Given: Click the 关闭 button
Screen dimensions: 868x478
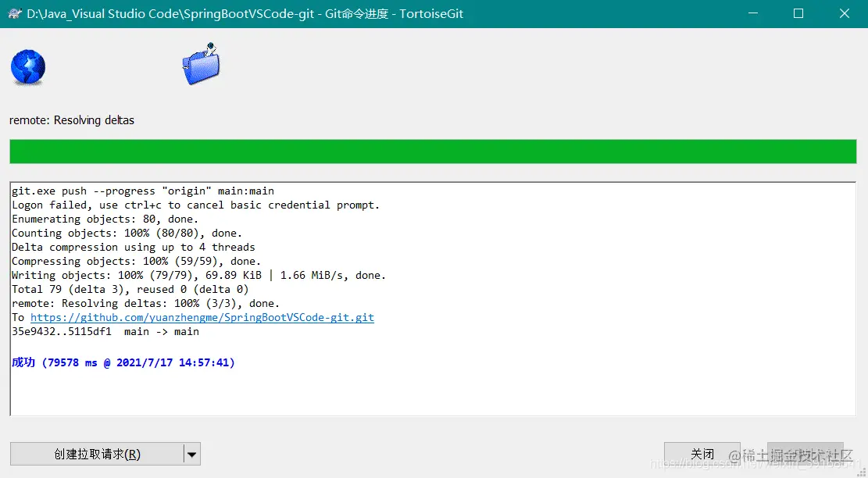Looking at the screenshot, I should tap(702, 455).
